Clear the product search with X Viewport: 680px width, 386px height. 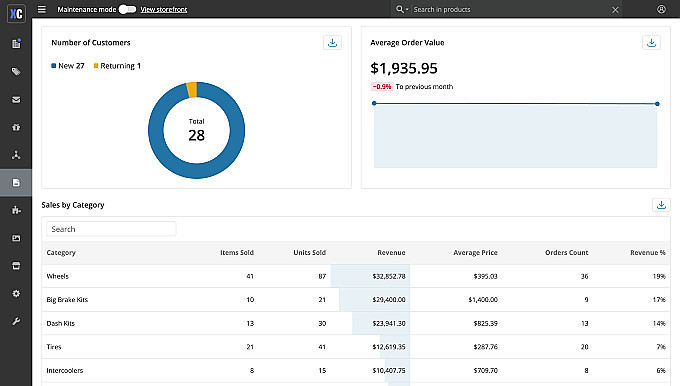615,10
